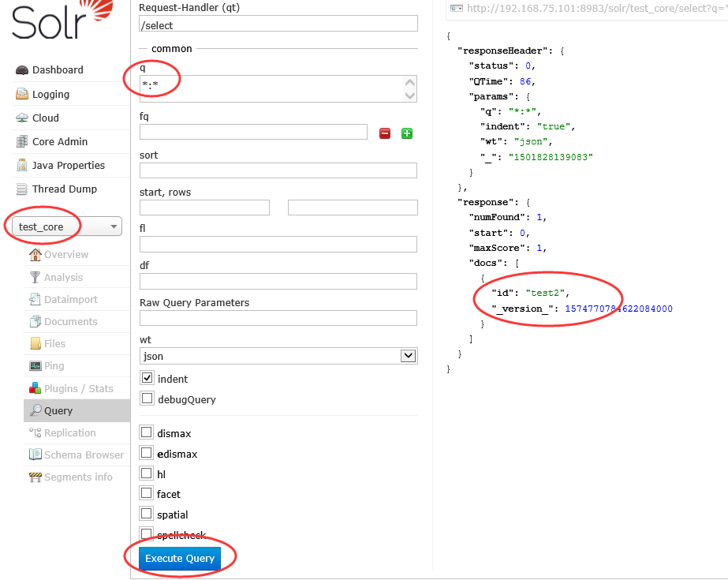Open Thread Dump page

click(65, 189)
